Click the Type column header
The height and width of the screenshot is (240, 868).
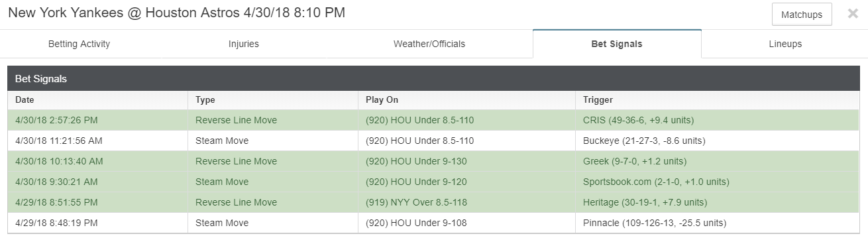[273, 100]
